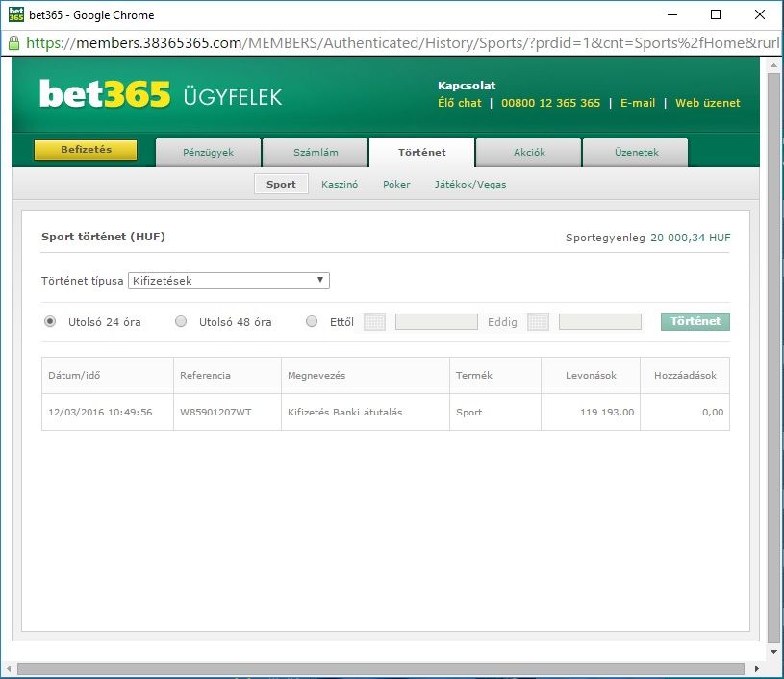784x679 pixels.
Task: Open the Történet típusa dropdown
Action: point(229,281)
